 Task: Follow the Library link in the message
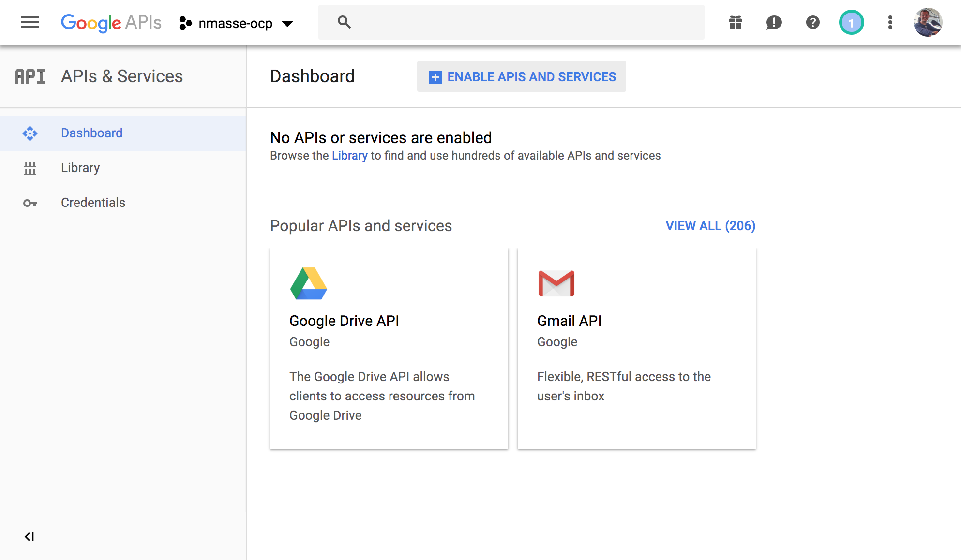(x=349, y=156)
